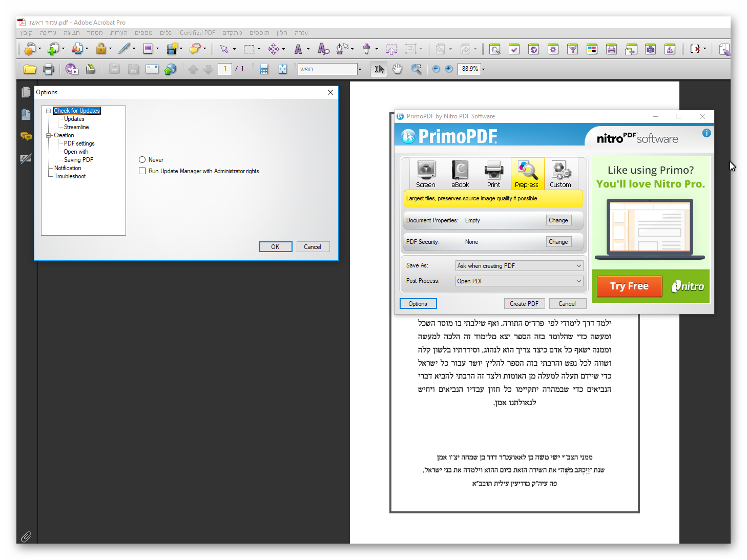This screenshot has height=560, width=747.
Task: Open the Save As dropdown in PrimoPDF
Action: 520,266
